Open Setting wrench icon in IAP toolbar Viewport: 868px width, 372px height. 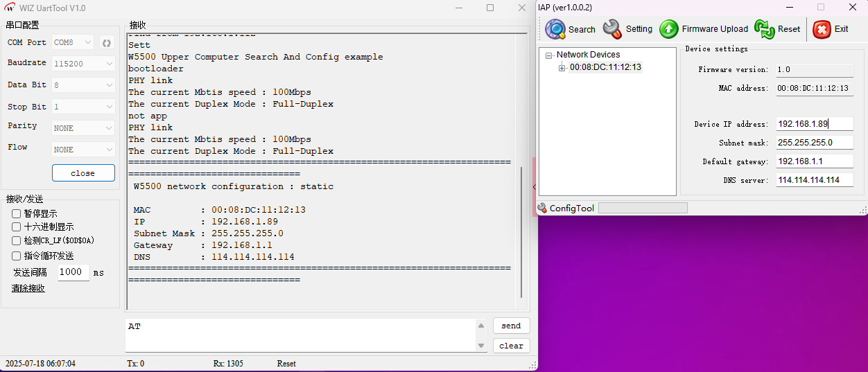[612, 29]
